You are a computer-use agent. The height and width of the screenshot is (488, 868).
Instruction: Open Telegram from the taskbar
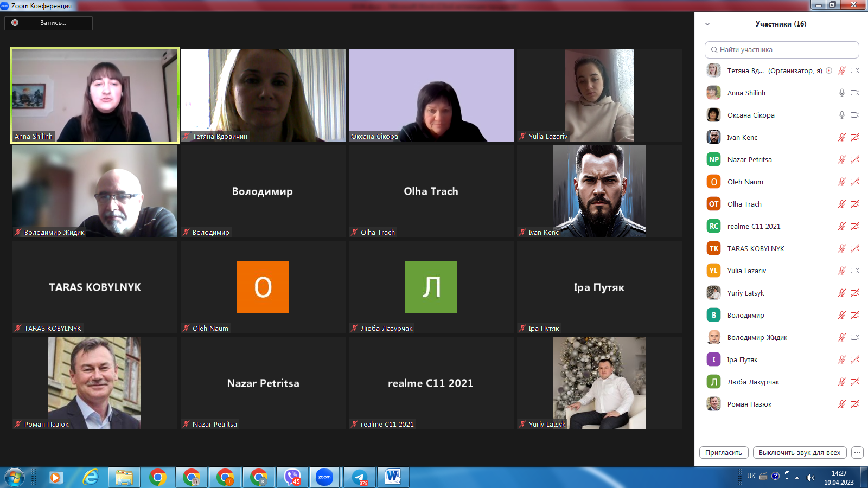click(x=360, y=477)
